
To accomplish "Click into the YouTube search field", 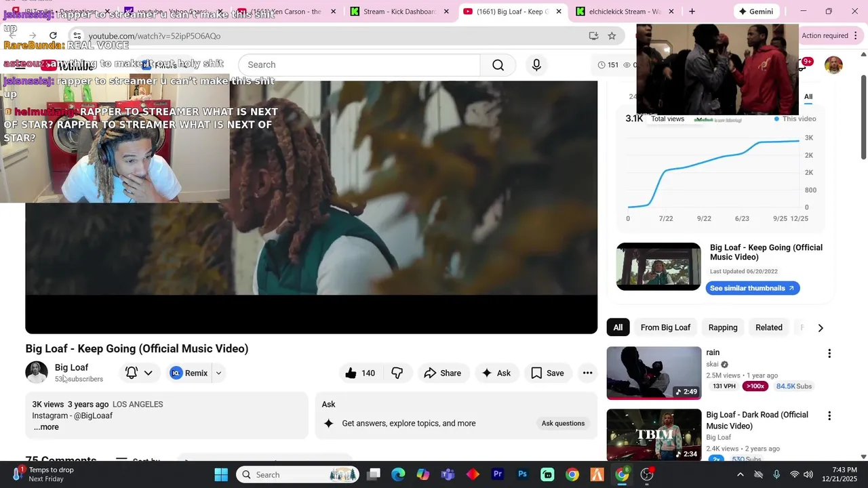I will point(359,65).
